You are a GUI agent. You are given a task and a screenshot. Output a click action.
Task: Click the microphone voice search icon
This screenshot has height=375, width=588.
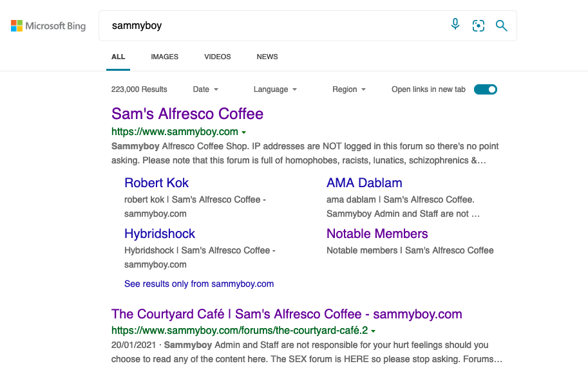click(x=455, y=25)
